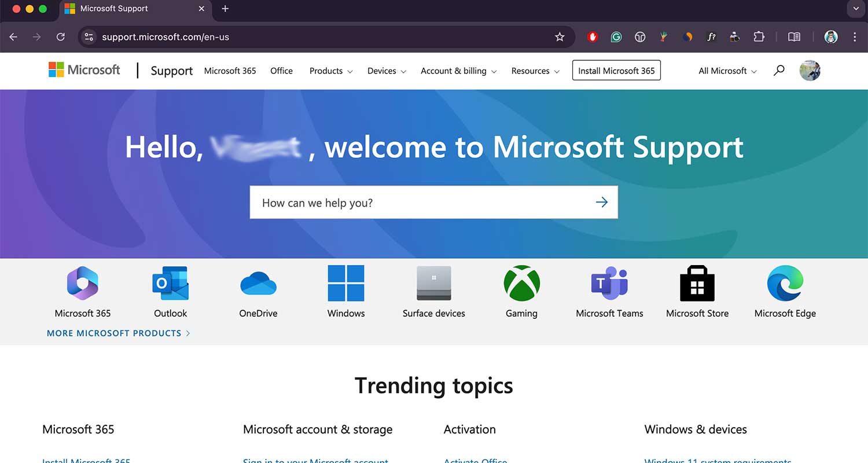868x463 pixels.
Task: Open the Devices menu
Action: (385, 71)
